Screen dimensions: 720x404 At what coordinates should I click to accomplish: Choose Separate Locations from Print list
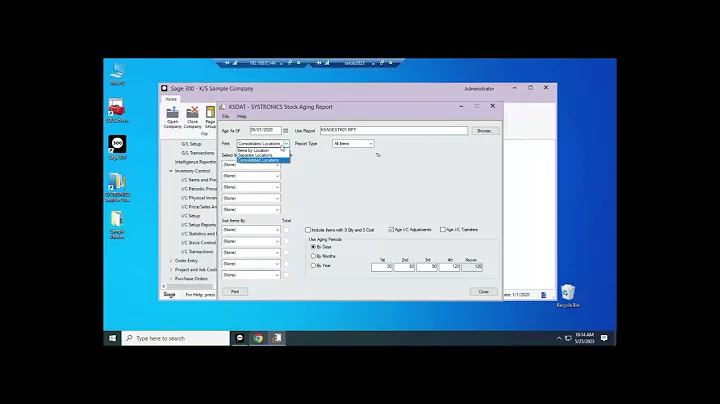[x=263, y=155]
